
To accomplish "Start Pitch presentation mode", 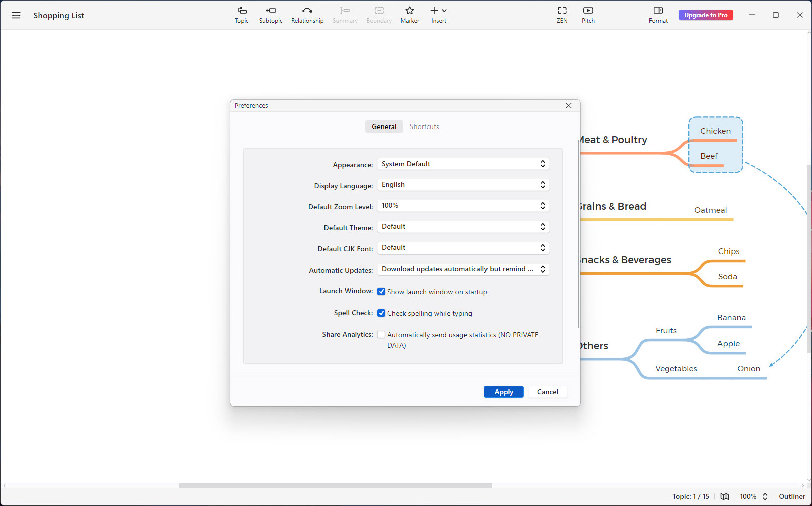I will pyautogui.click(x=588, y=15).
